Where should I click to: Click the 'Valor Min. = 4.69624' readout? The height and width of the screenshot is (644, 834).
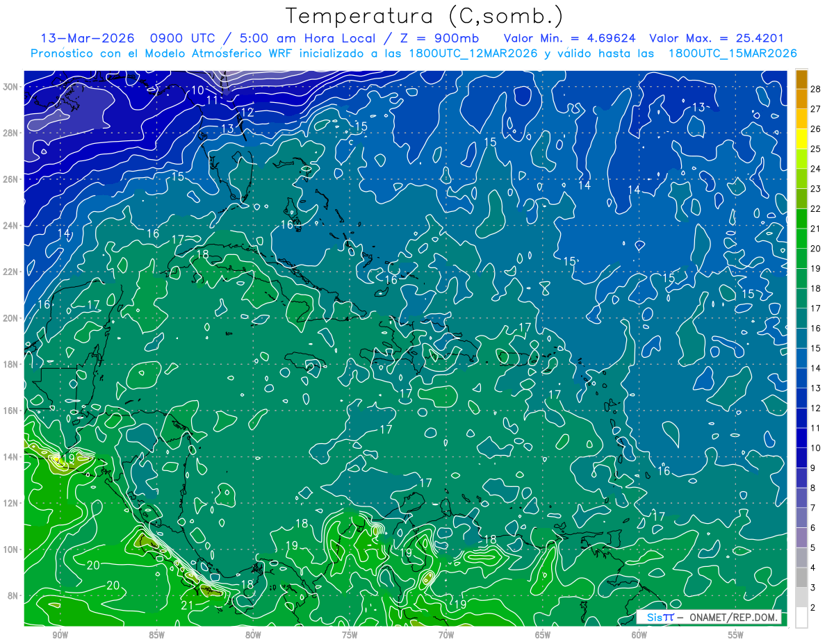(x=570, y=38)
